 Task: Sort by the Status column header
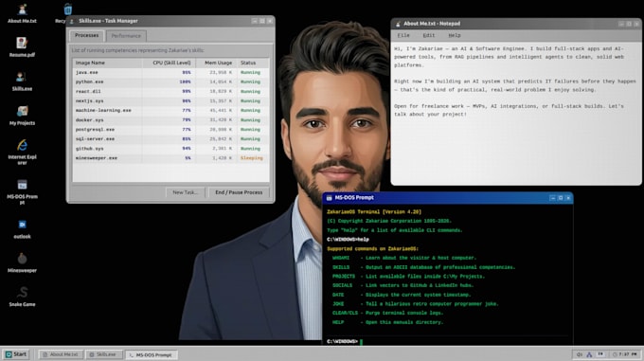[x=254, y=63]
